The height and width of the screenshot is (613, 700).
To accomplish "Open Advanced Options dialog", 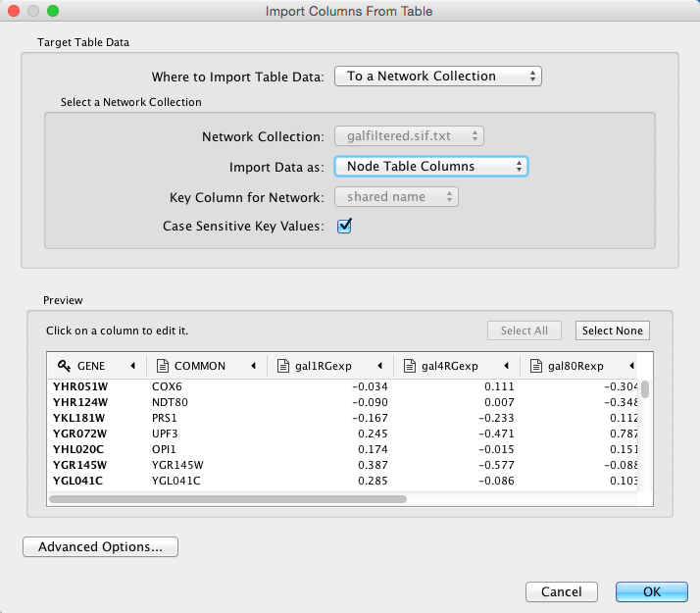I will pos(100,547).
